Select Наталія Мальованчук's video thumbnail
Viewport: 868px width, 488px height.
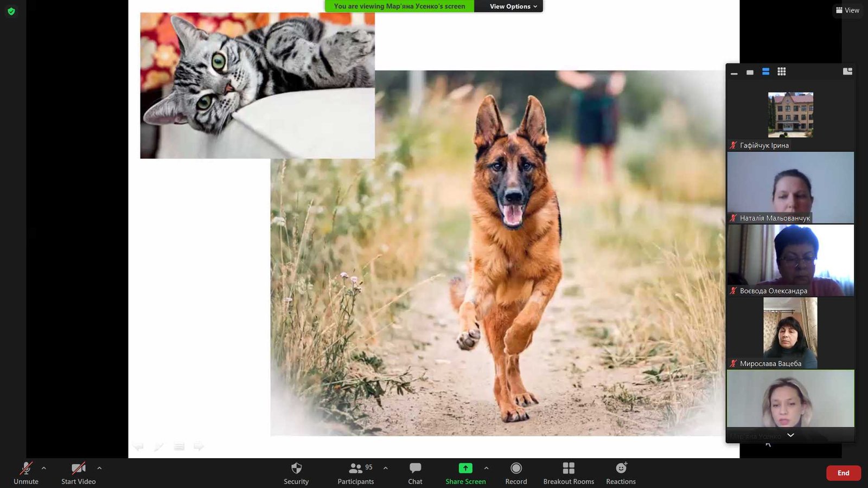[x=790, y=188]
